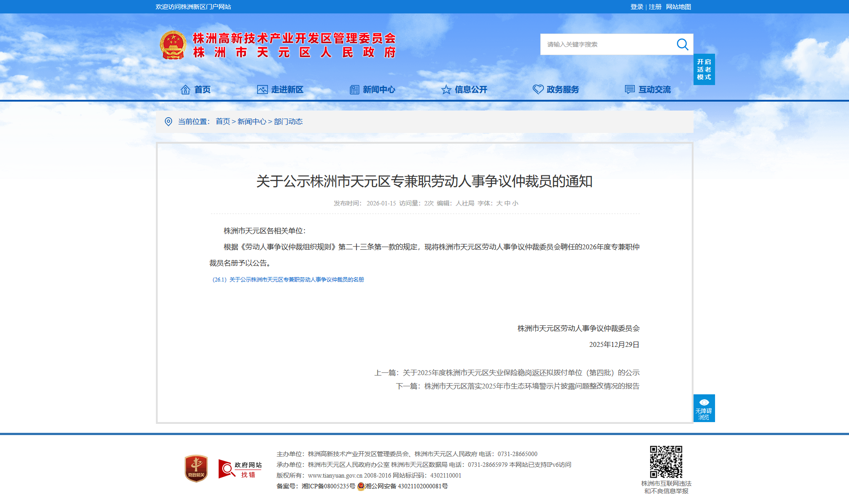Click the national emblem logo

coord(173,45)
